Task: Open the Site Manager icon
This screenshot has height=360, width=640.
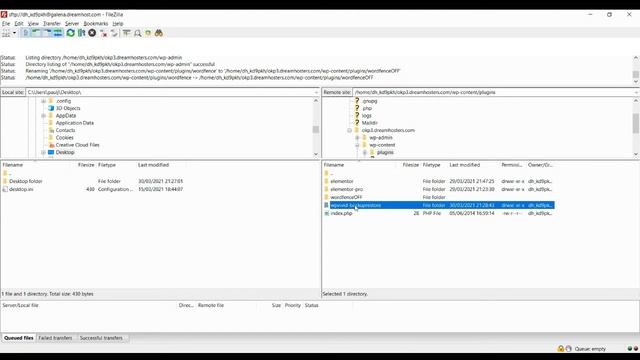Action: tap(6, 33)
